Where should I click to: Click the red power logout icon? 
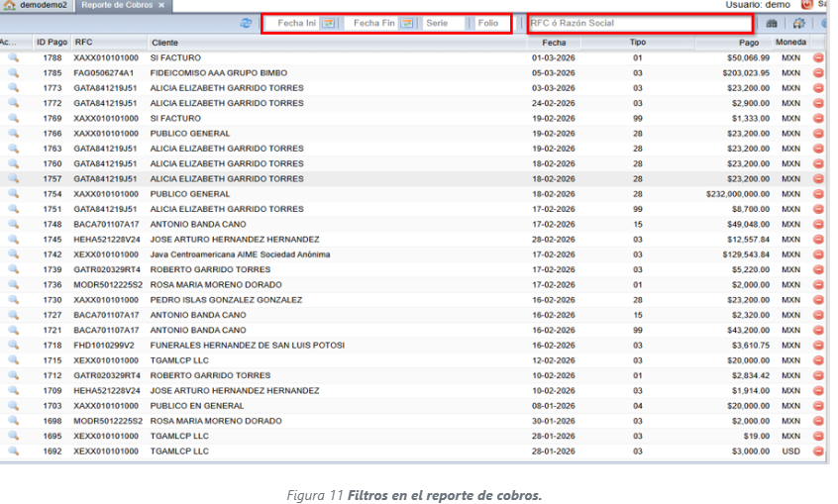tap(807, 5)
